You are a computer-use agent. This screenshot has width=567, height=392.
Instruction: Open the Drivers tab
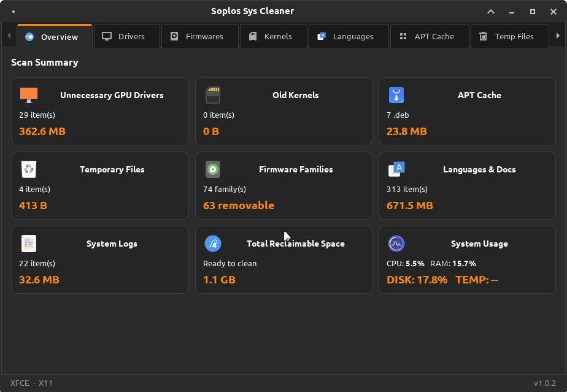pyautogui.click(x=127, y=36)
